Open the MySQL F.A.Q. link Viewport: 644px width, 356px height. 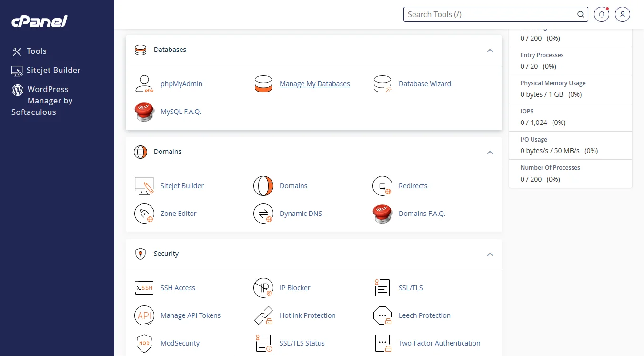coord(181,112)
